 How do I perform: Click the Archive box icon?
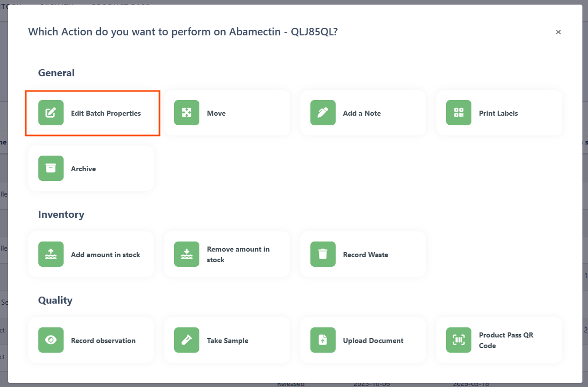click(x=51, y=168)
